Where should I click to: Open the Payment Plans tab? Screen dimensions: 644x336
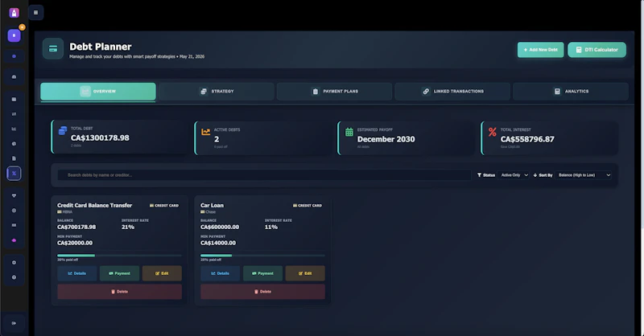334,92
